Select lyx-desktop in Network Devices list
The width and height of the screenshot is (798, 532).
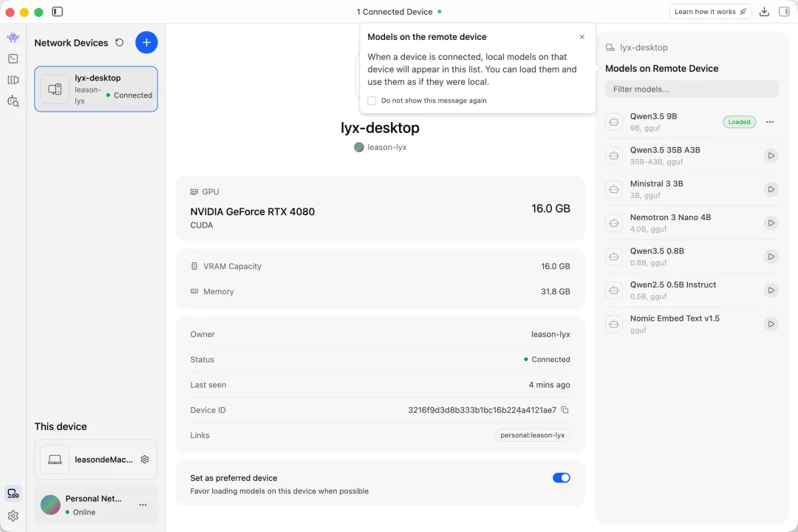96,89
